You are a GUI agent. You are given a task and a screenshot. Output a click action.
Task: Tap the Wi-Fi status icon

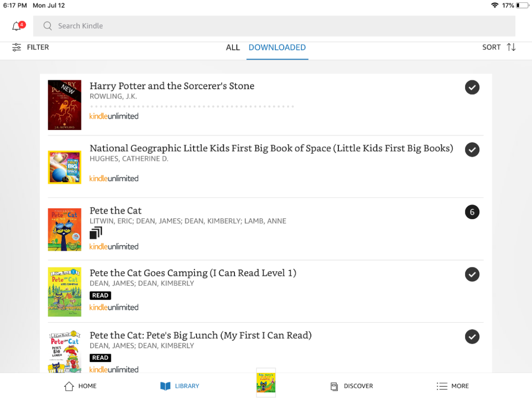tap(495, 5)
